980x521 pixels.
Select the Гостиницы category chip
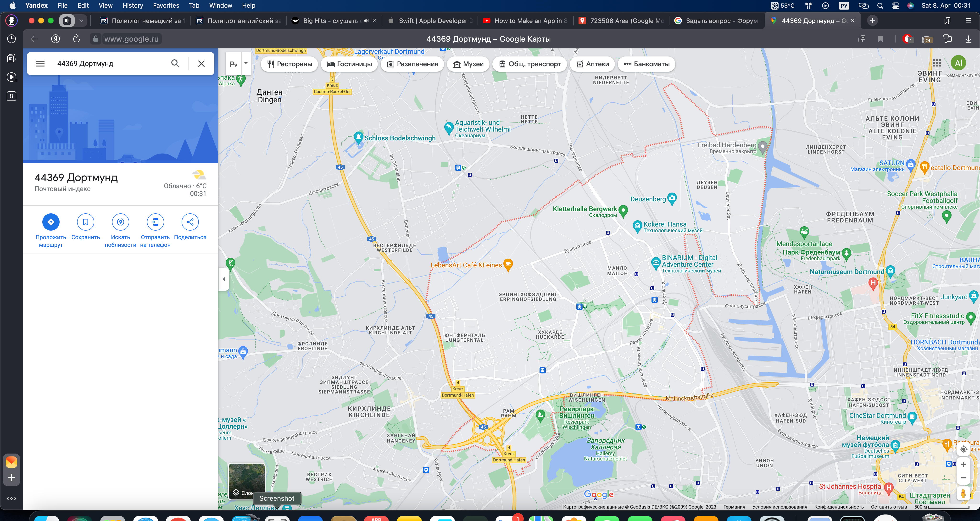tap(349, 64)
